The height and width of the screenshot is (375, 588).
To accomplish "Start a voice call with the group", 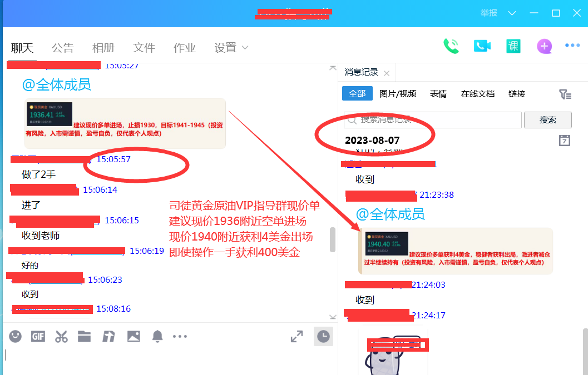I will [451, 46].
